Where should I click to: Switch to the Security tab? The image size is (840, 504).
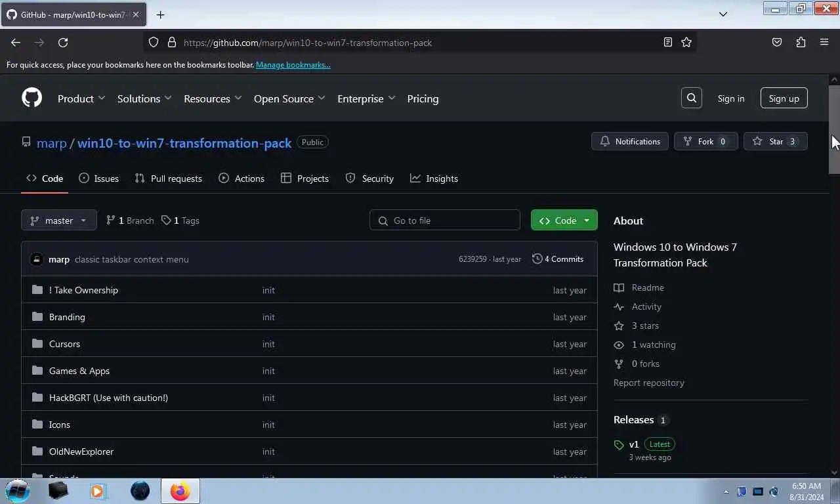369,178
